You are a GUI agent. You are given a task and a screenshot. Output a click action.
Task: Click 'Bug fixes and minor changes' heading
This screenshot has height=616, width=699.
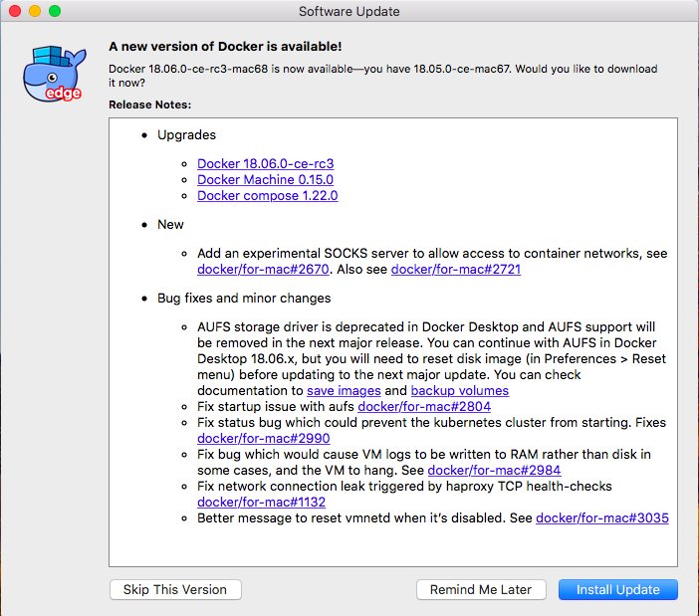click(244, 298)
